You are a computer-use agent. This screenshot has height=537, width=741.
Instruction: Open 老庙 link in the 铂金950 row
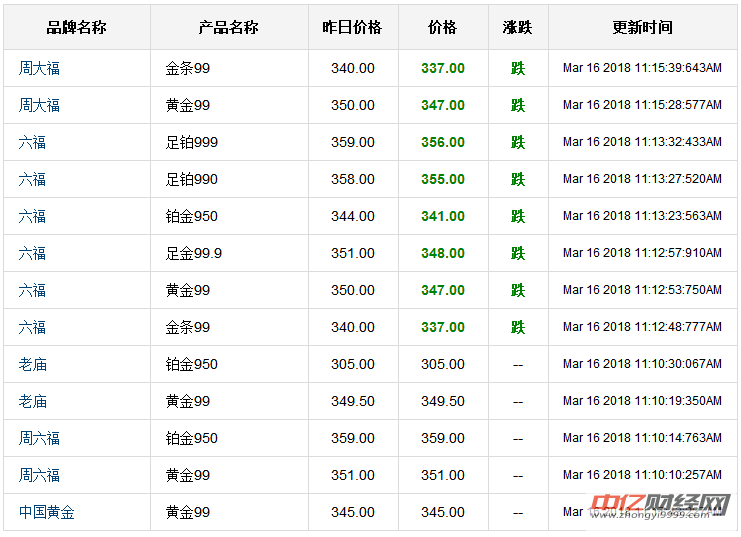click(x=33, y=364)
